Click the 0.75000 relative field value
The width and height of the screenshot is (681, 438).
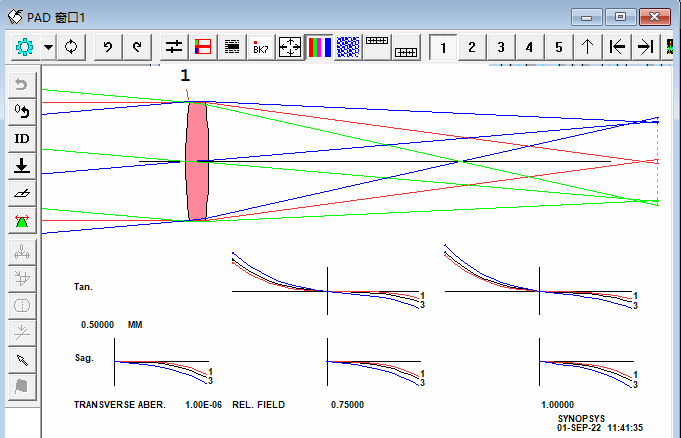pos(347,405)
